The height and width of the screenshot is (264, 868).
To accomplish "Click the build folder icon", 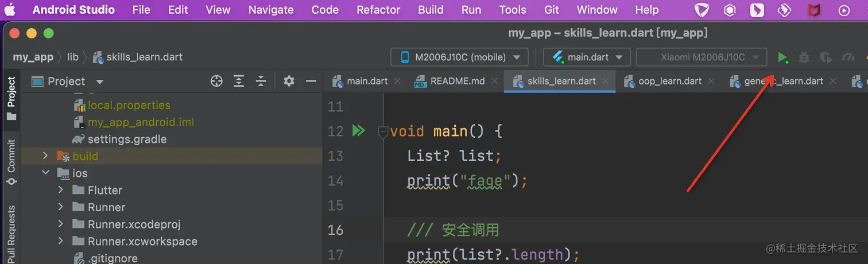I will (x=63, y=156).
